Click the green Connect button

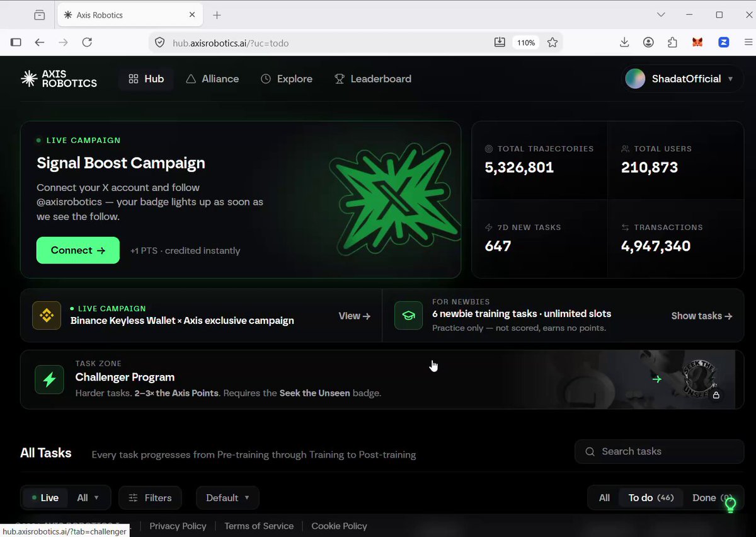[78, 250]
